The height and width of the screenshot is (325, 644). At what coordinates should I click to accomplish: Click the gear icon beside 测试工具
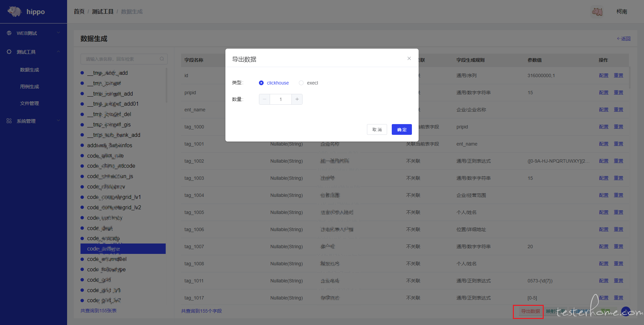pyautogui.click(x=9, y=52)
